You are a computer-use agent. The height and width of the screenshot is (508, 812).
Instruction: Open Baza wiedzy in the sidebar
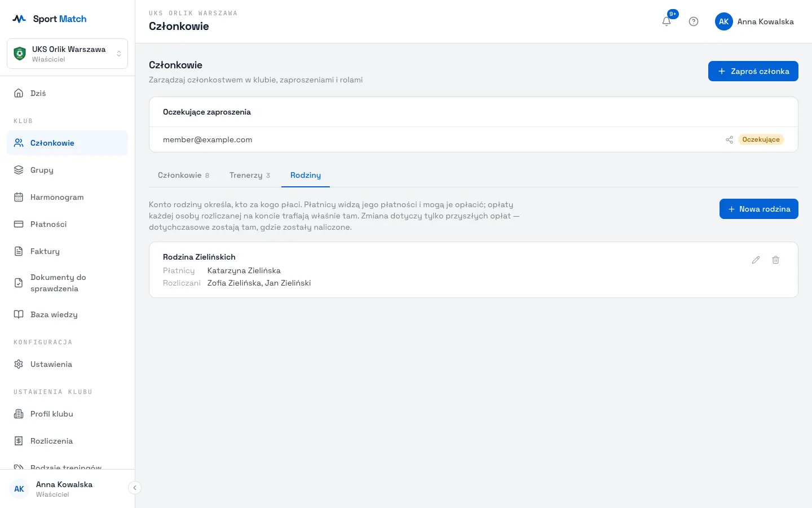67,314
